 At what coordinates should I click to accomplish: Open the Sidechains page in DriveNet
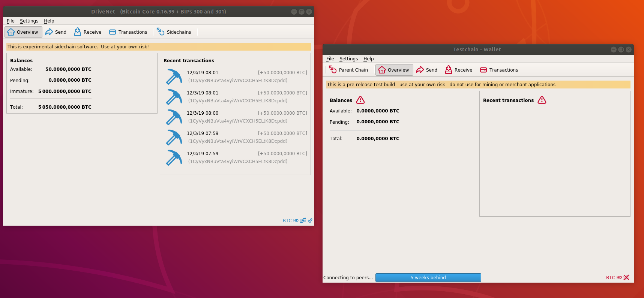[x=174, y=32]
